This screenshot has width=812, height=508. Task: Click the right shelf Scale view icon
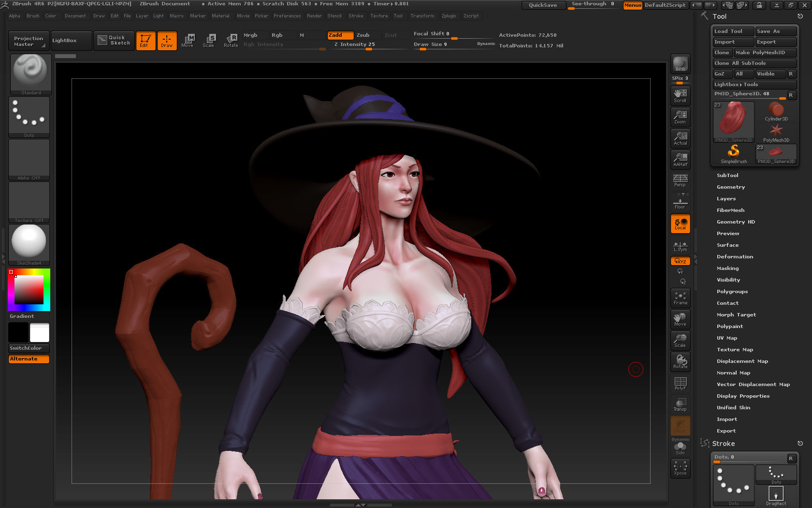(x=680, y=341)
